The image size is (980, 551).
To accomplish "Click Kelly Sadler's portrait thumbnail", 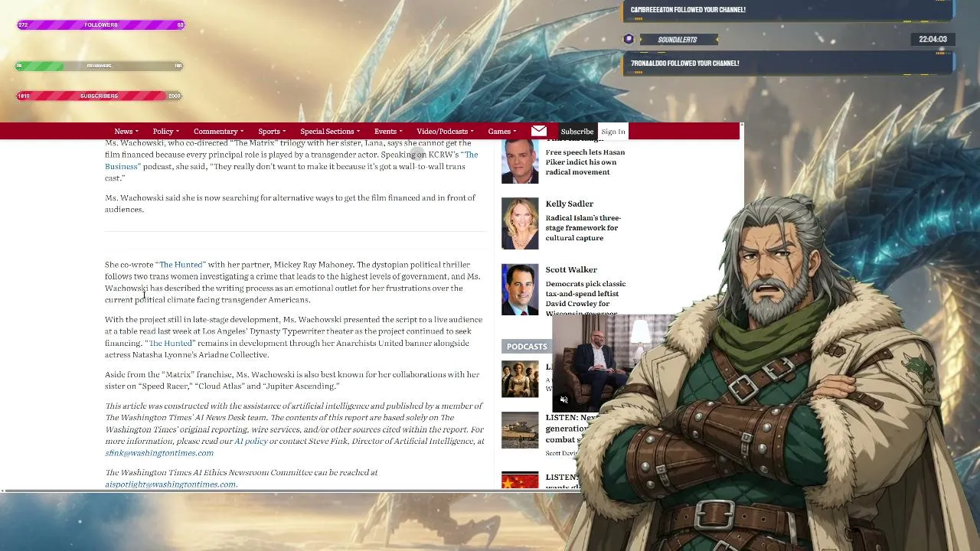I will click(x=520, y=223).
